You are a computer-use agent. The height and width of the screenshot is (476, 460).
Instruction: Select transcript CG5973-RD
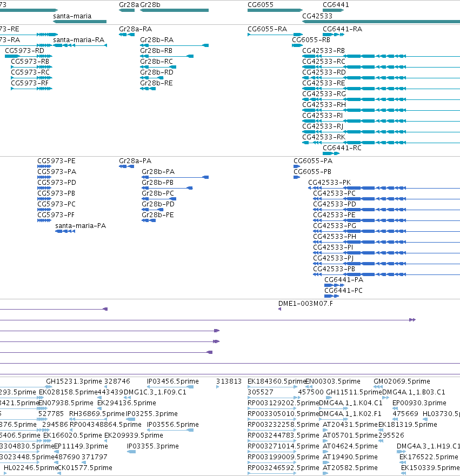tap(29, 56)
